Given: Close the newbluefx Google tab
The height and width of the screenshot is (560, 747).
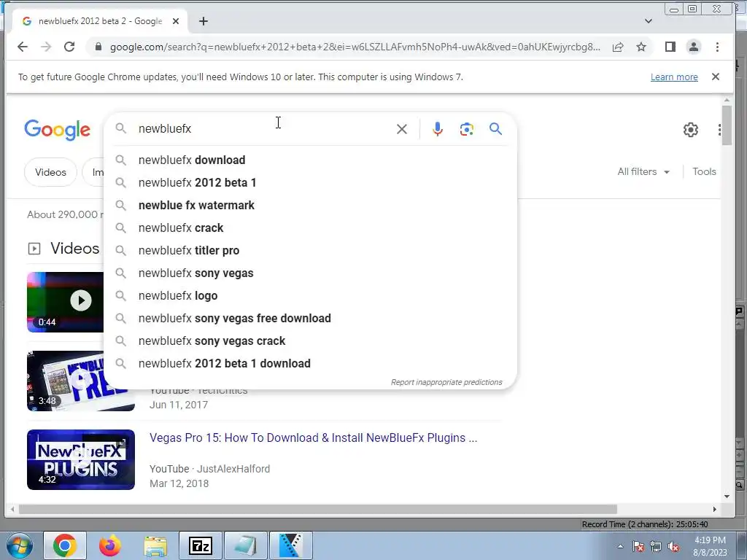Looking at the screenshot, I should point(176,21).
